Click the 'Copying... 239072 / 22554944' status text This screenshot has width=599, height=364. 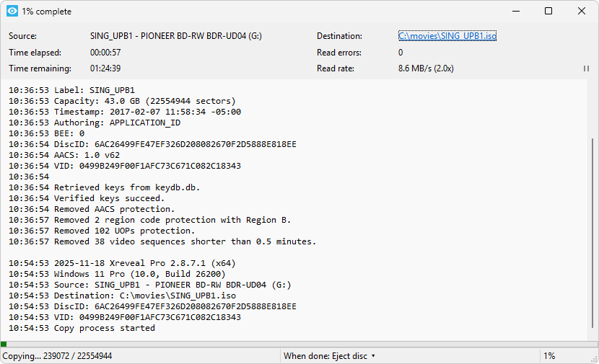coord(58,356)
